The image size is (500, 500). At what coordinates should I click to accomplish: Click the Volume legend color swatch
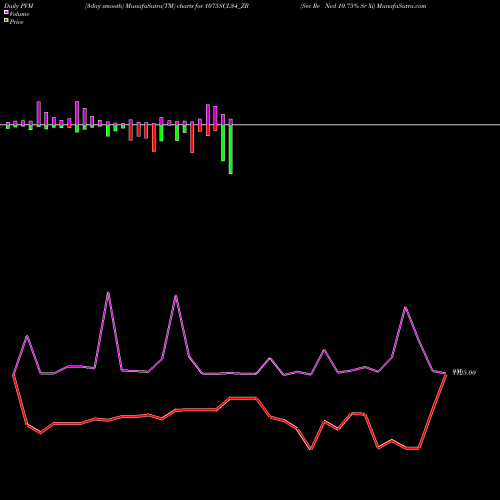point(6,12)
